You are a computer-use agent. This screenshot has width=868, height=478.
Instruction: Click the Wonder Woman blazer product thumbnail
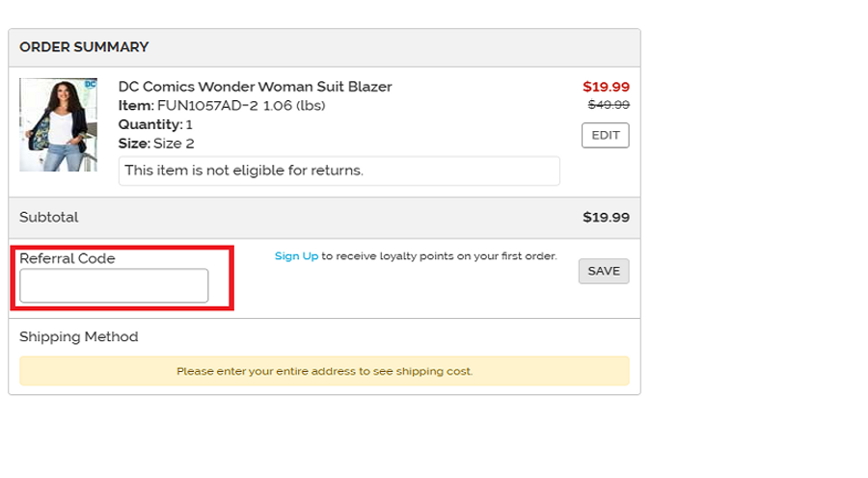tap(58, 125)
